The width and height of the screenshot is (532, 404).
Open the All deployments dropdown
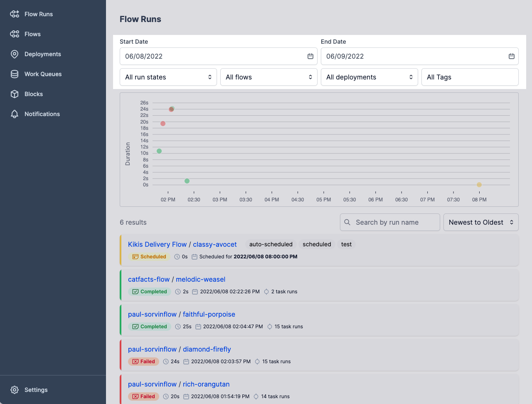click(369, 77)
